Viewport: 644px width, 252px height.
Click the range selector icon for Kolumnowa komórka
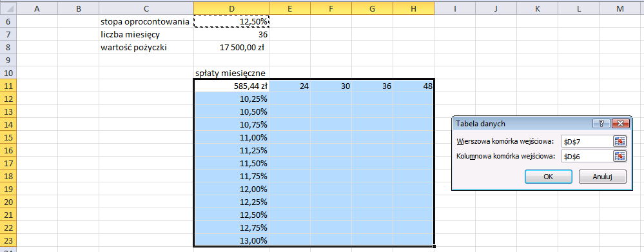pos(620,156)
